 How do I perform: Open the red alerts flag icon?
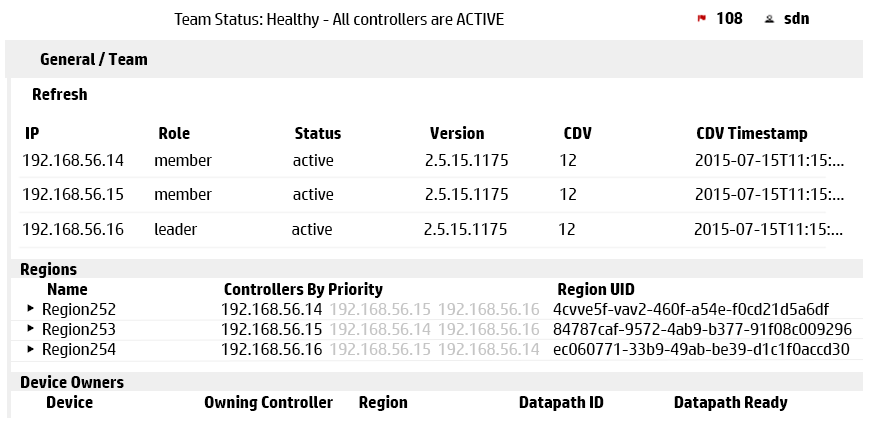coord(701,19)
